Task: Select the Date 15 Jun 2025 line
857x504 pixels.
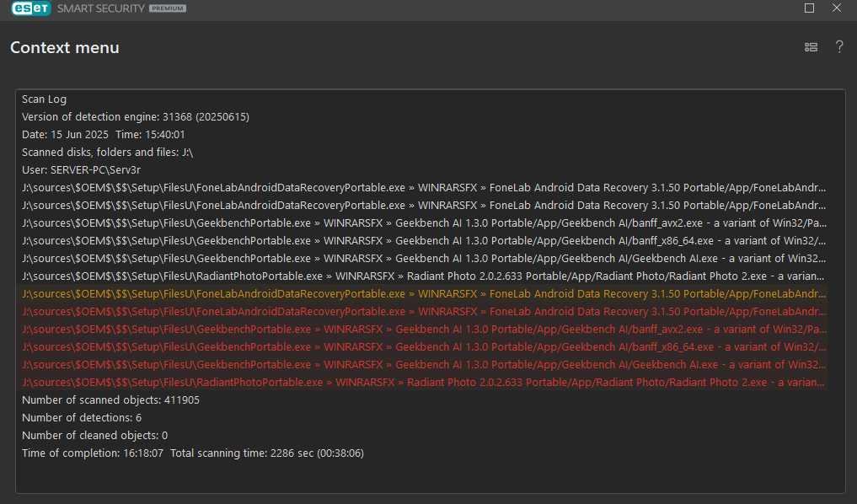Action: (104, 135)
